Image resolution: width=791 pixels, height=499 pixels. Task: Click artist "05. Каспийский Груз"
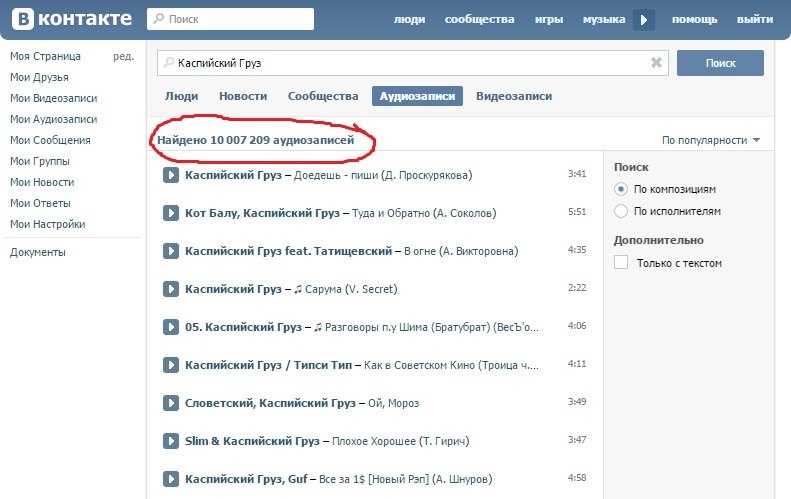pyautogui.click(x=243, y=327)
